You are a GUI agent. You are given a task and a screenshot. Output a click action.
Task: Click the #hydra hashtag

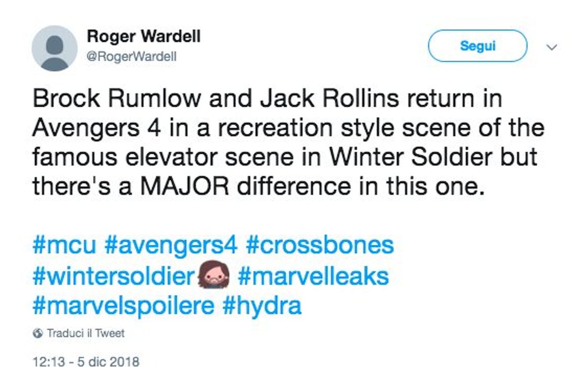click(262, 306)
